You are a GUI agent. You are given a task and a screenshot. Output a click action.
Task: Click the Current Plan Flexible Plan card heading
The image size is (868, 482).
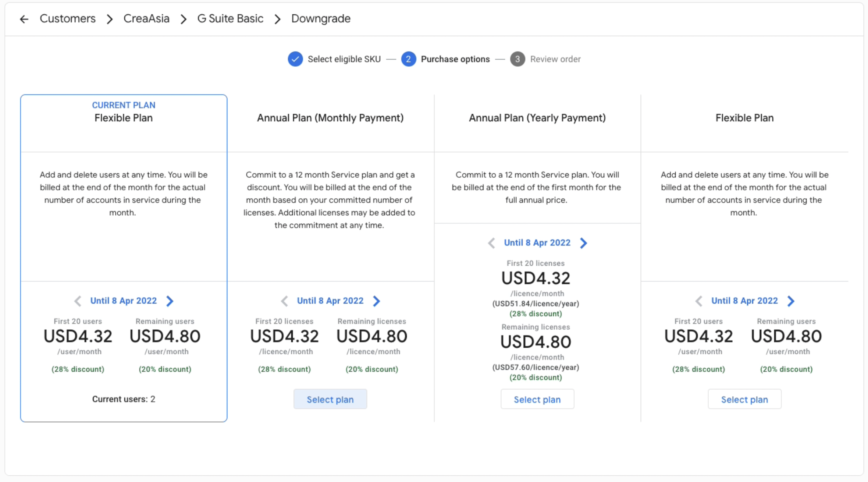[124, 118]
